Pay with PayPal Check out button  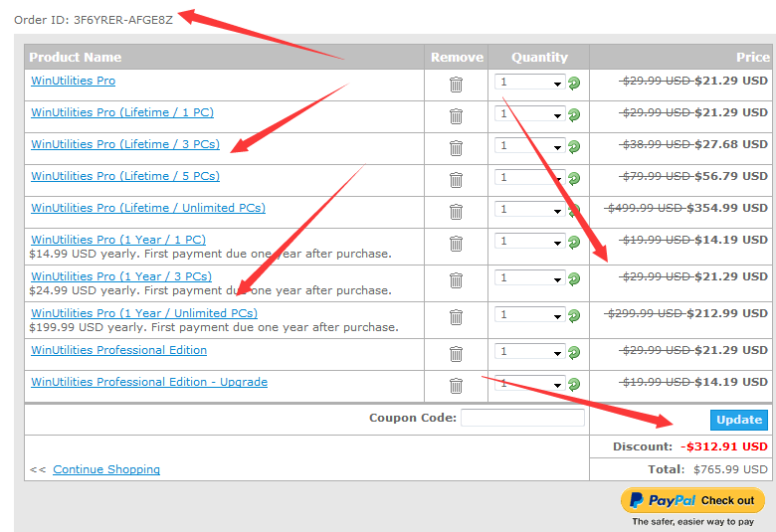pos(692,501)
